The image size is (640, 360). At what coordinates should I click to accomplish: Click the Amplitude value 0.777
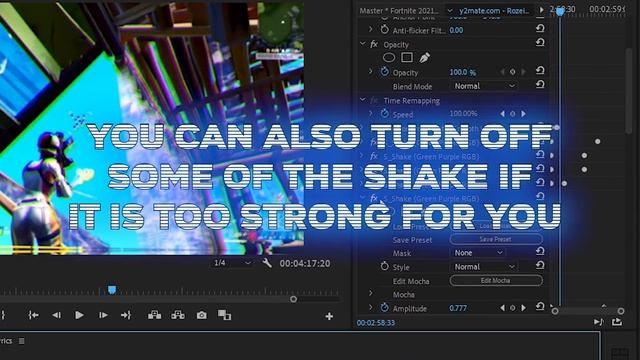point(458,308)
